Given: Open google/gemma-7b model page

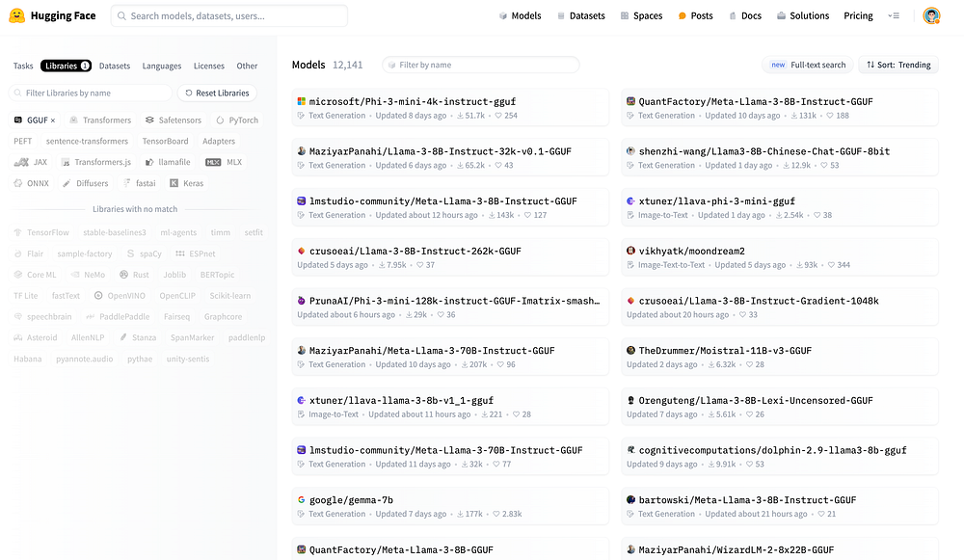Looking at the screenshot, I should tap(351, 499).
